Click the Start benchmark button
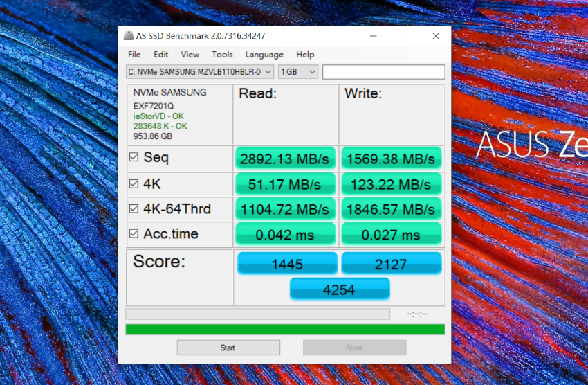Image resolution: width=588 pixels, height=385 pixels. point(228,348)
